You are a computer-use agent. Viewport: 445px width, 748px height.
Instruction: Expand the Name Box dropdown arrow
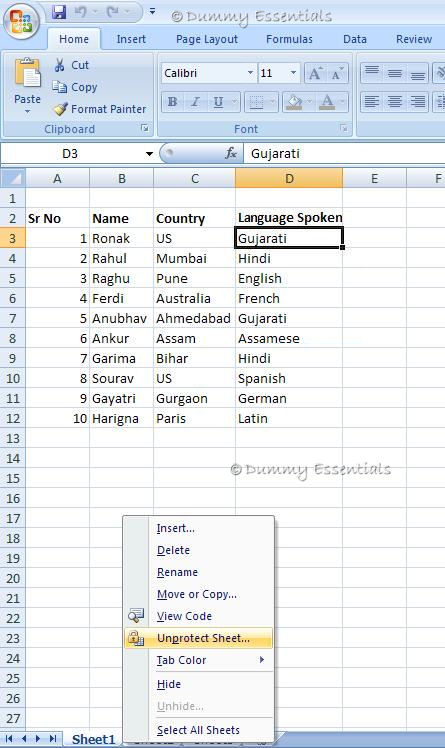[x=149, y=154]
